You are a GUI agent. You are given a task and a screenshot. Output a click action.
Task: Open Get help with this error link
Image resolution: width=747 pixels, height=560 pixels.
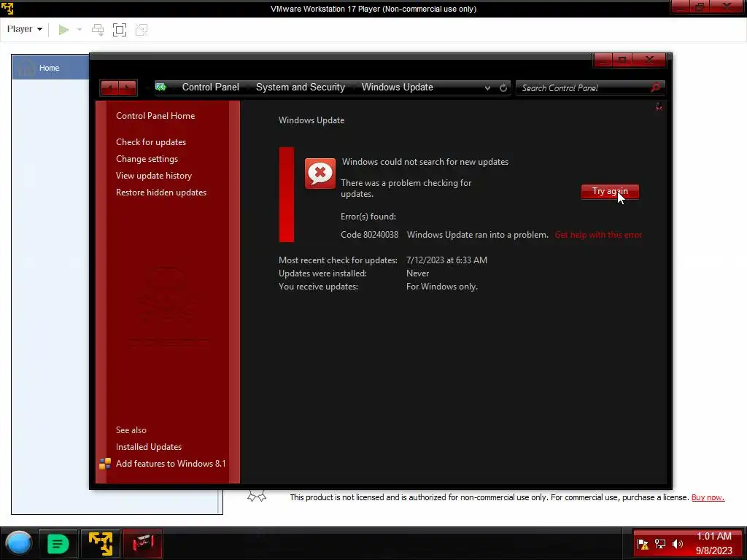point(598,235)
